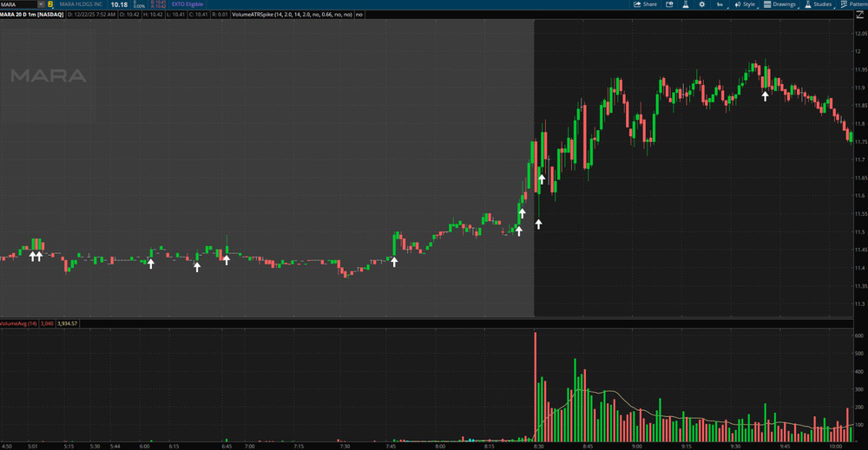This screenshot has width=868, height=450.
Task: Click the 3,934.57 volume average value
Action: click(67, 323)
